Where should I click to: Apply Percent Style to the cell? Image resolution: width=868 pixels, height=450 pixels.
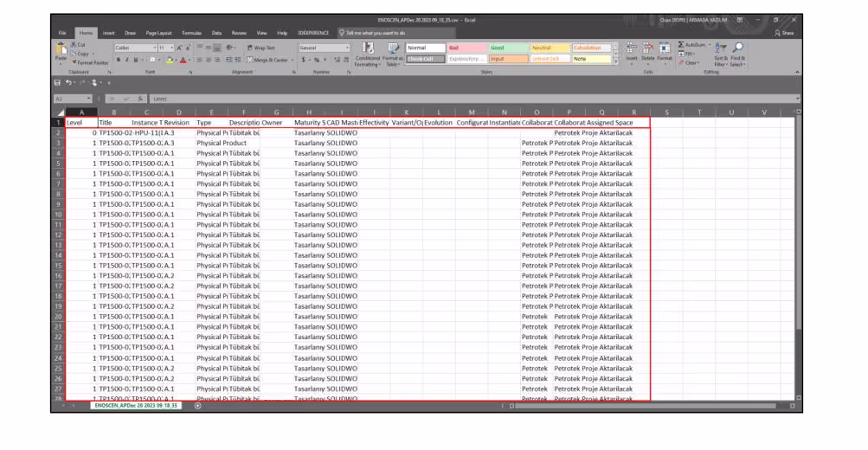pos(317,60)
